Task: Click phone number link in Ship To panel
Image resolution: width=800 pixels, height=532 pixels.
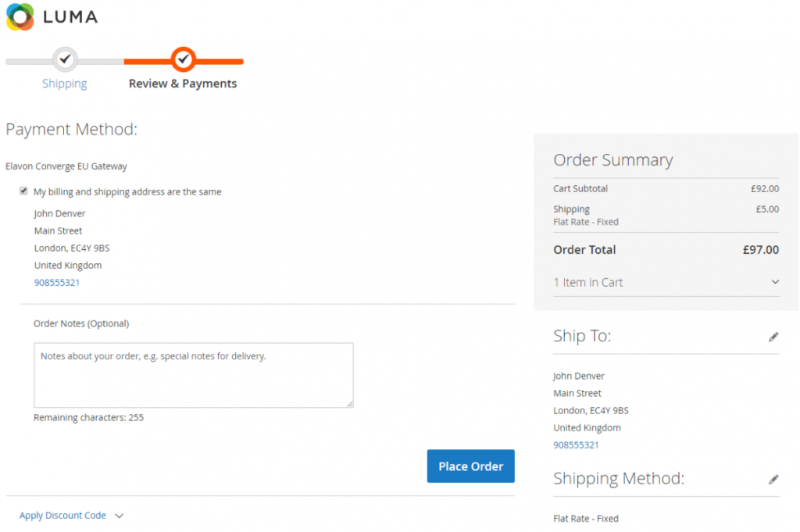Action: (x=576, y=445)
